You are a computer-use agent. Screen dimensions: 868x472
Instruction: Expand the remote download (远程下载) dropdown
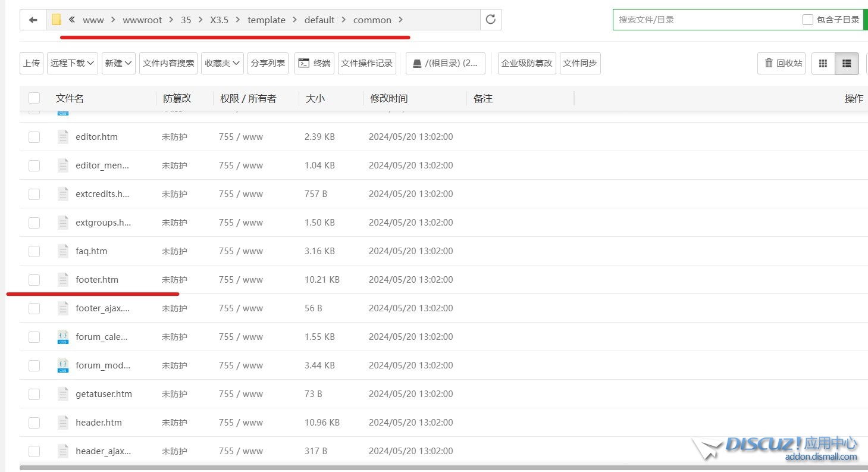coord(72,63)
